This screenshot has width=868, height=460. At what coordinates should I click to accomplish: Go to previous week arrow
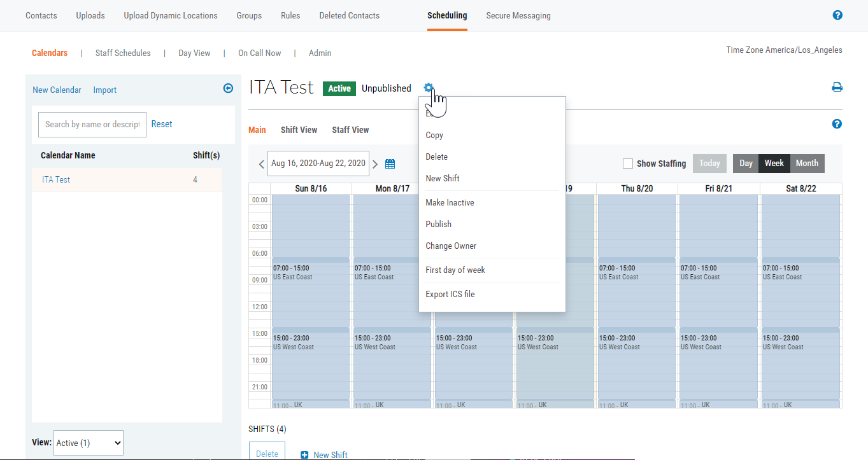coord(261,164)
